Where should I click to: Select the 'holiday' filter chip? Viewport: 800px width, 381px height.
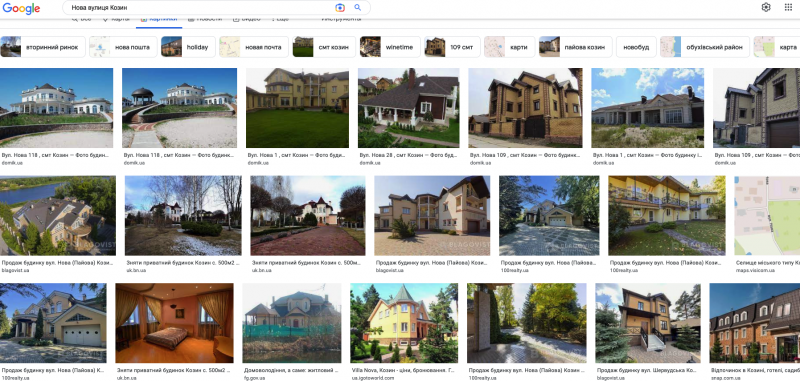point(188,47)
